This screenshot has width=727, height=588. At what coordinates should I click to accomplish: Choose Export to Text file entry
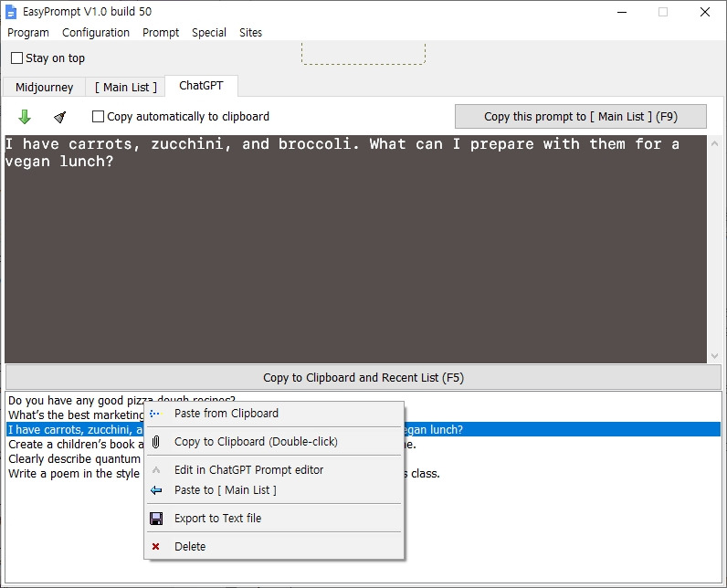(x=274, y=518)
